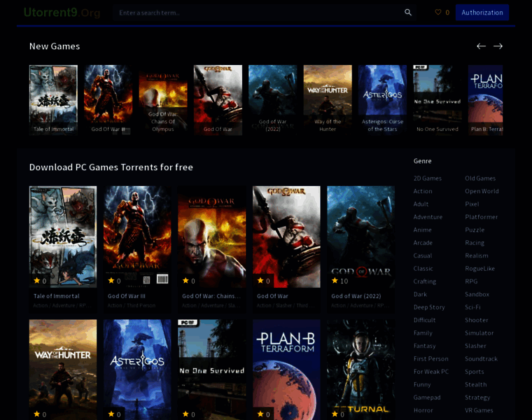This screenshot has height=420, width=532.
Task: Open Asterigos: Curse of the Stars carousel thumbnail
Action: [x=382, y=100]
